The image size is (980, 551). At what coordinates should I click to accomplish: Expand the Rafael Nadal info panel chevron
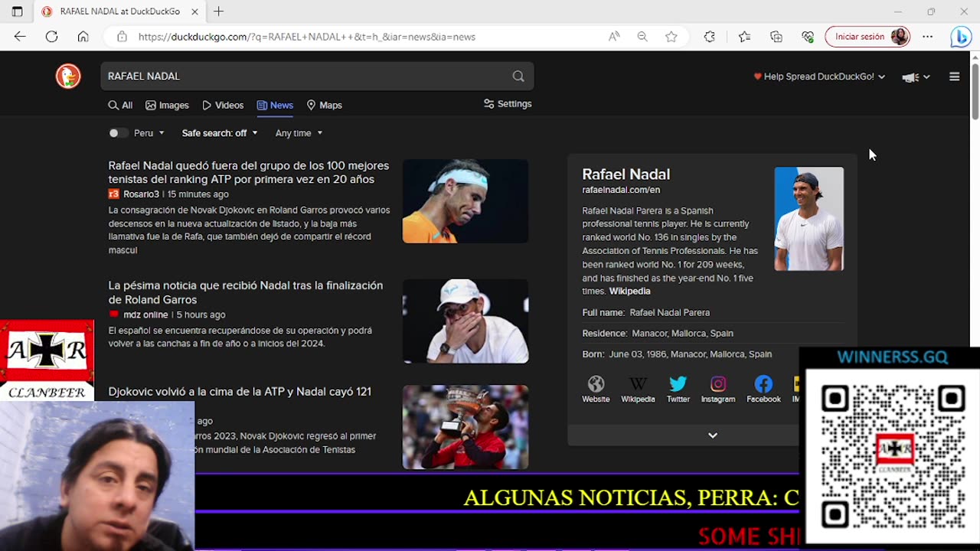713,435
